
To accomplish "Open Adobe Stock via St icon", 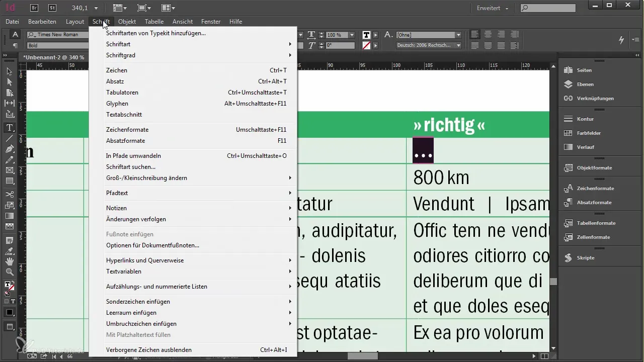I will tap(52, 8).
